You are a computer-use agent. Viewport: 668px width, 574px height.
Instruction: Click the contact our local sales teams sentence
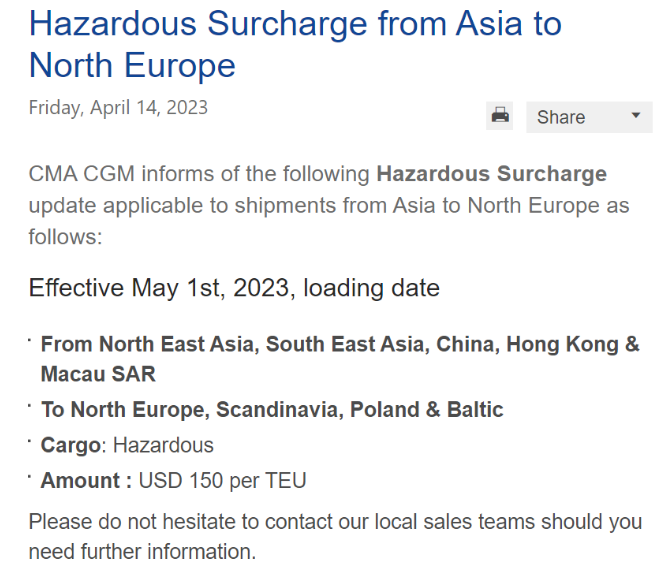tap(335, 522)
